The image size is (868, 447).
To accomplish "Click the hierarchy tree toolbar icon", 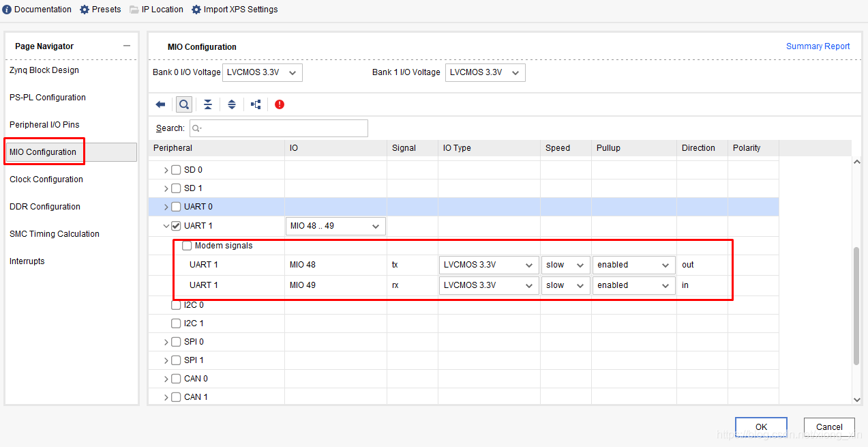I will click(256, 104).
